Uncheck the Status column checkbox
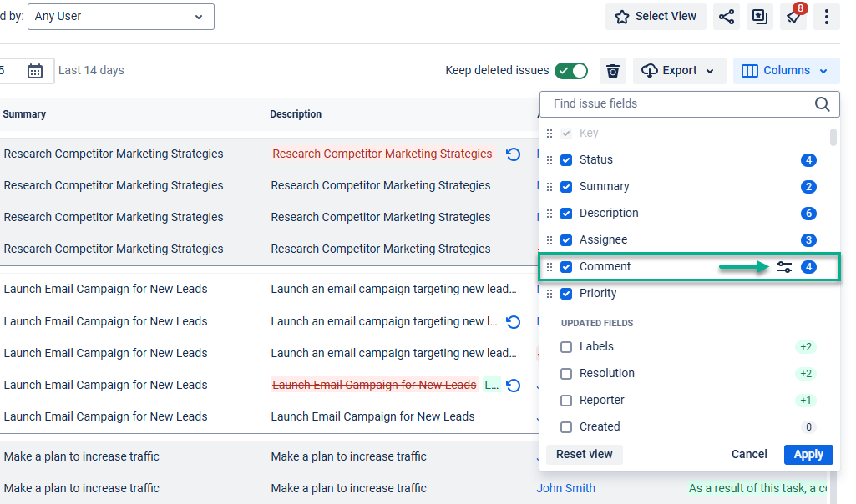 coord(566,160)
